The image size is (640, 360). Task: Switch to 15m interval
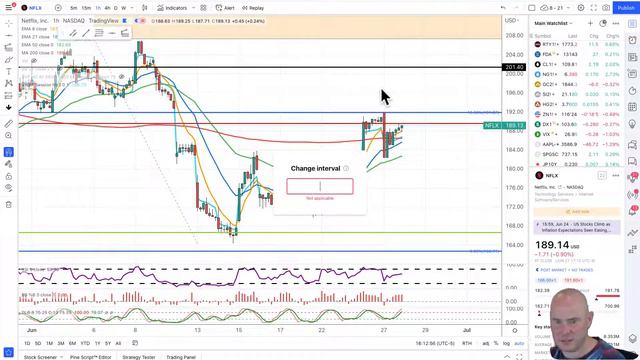coord(86,8)
